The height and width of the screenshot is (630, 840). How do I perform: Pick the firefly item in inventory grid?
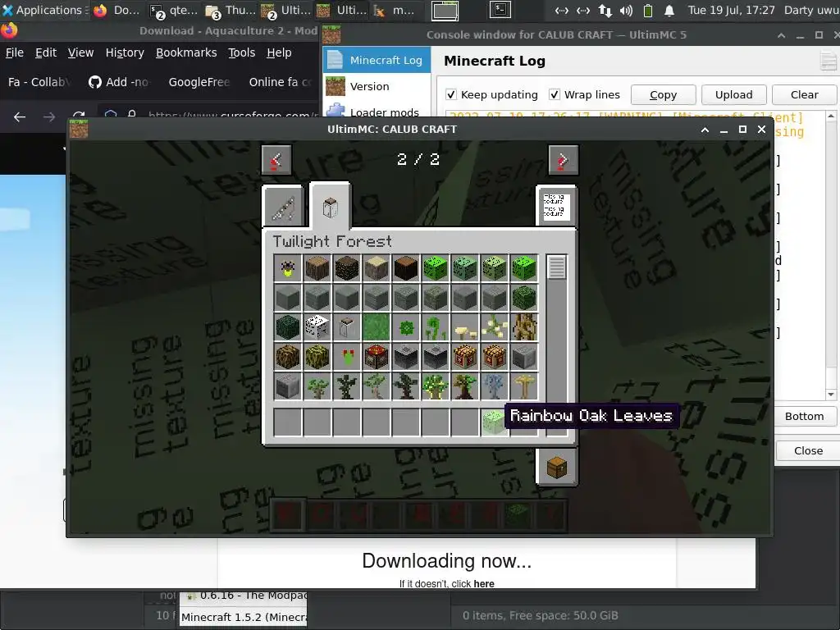coord(288,268)
